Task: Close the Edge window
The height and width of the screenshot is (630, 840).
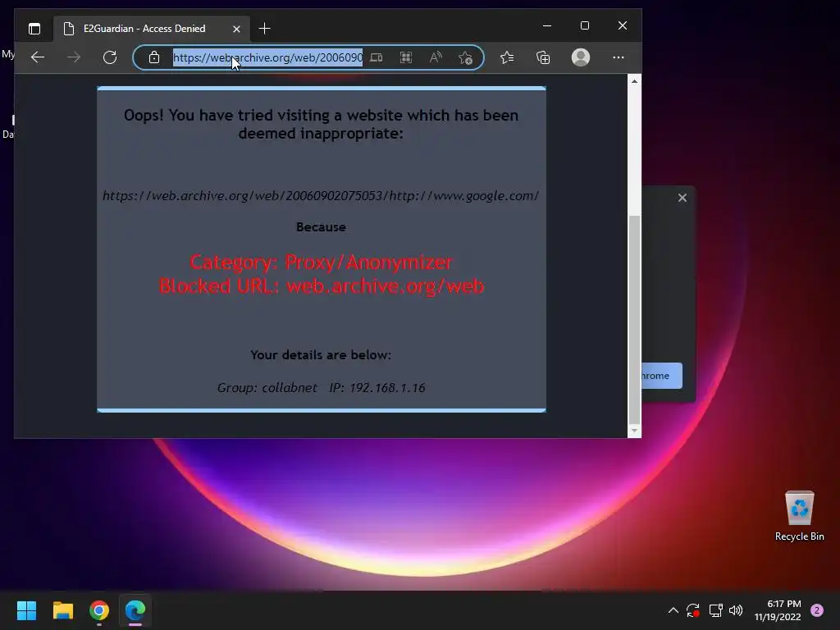Action: point(623,25)
